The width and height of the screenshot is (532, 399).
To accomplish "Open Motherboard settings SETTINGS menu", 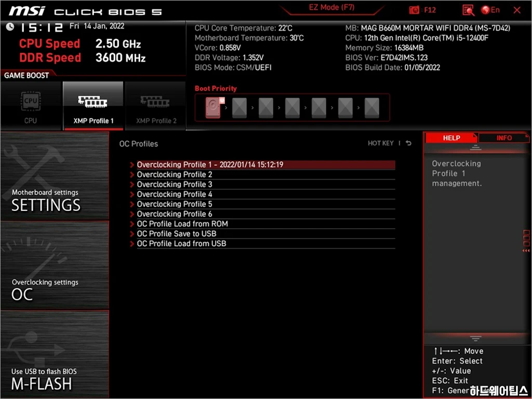I will (55, 176).
